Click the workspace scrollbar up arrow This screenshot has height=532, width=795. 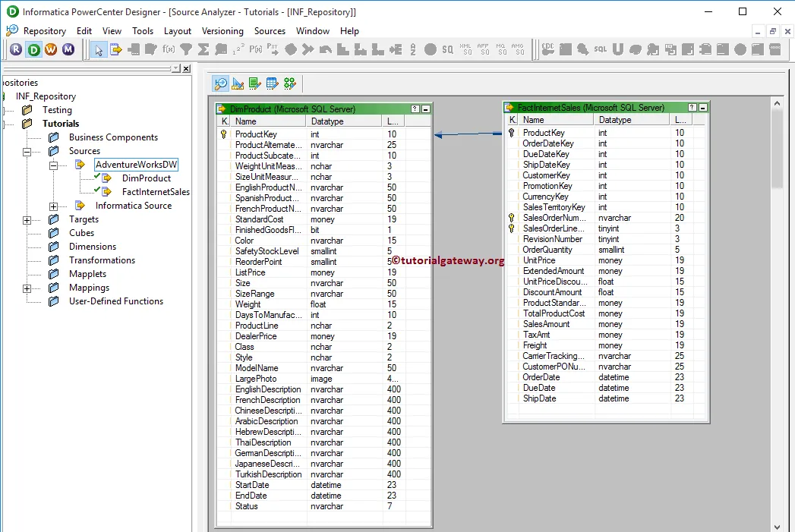point(777,103)
